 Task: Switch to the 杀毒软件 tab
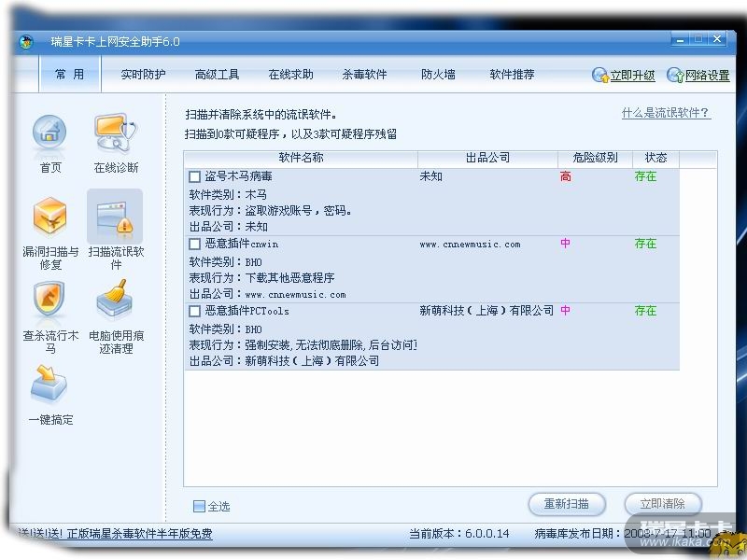[x=364, y=75]
